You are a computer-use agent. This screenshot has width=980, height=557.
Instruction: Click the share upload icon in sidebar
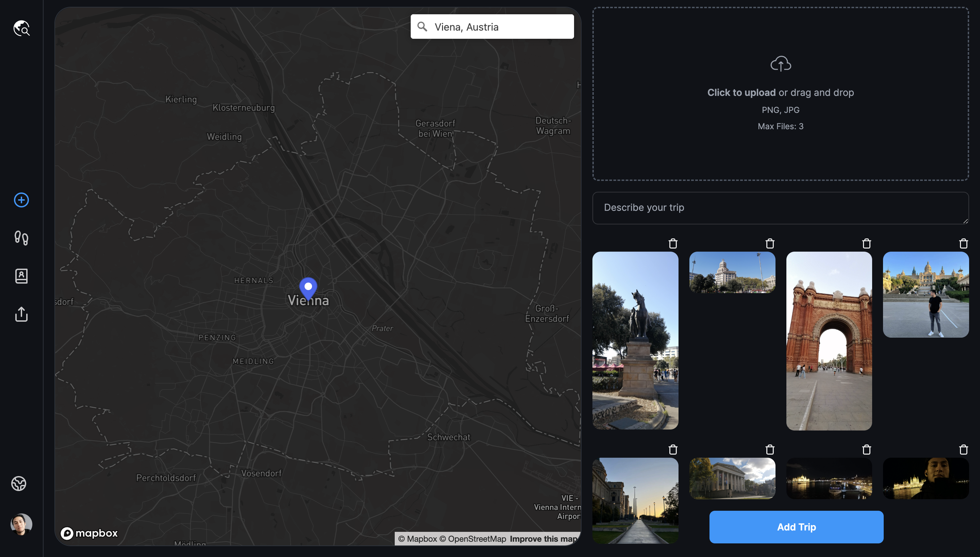(21, 314)
